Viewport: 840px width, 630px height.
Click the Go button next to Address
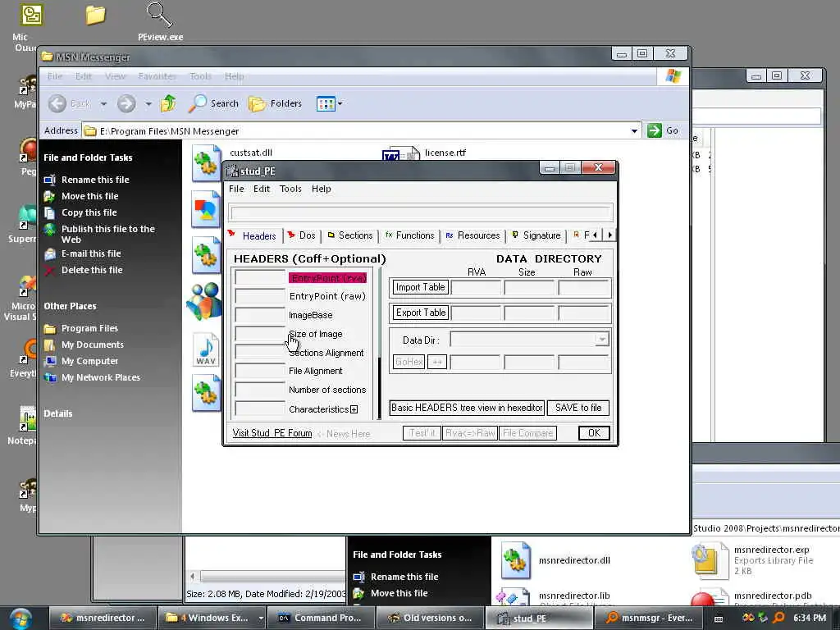click(663, 130)
